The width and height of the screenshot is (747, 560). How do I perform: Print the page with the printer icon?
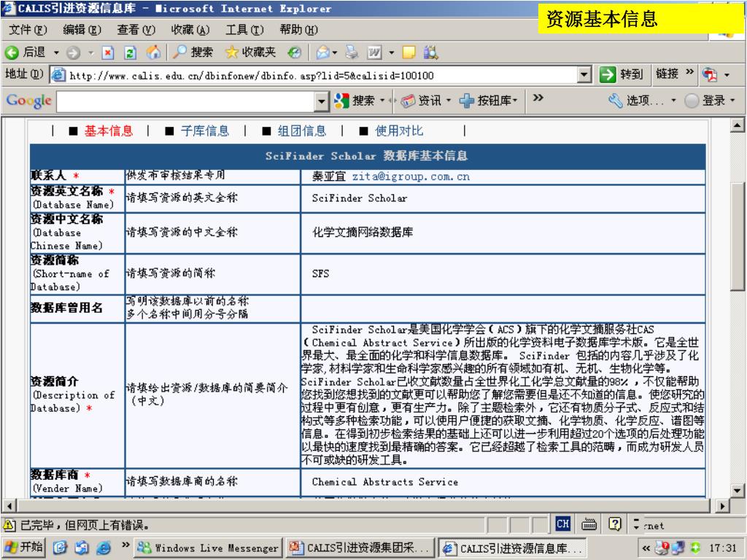[352, 52]
